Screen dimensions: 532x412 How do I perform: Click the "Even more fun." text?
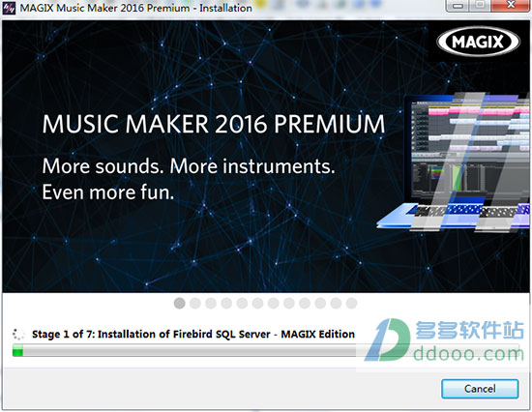[x=108, y=192]
